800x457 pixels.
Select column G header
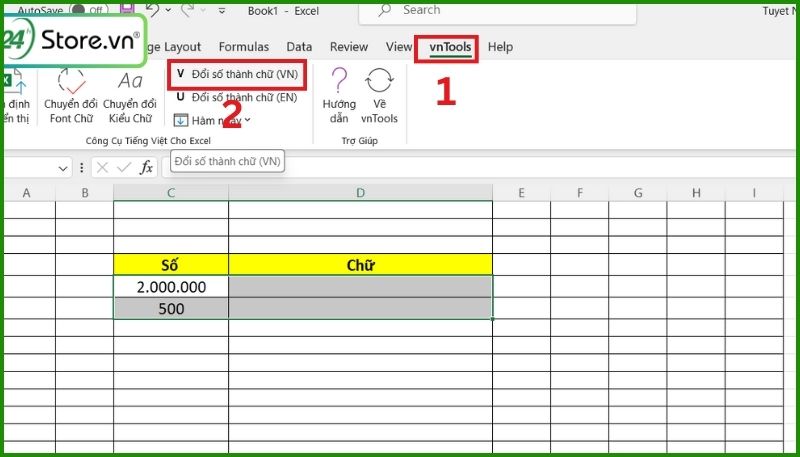tap(638, 193)
